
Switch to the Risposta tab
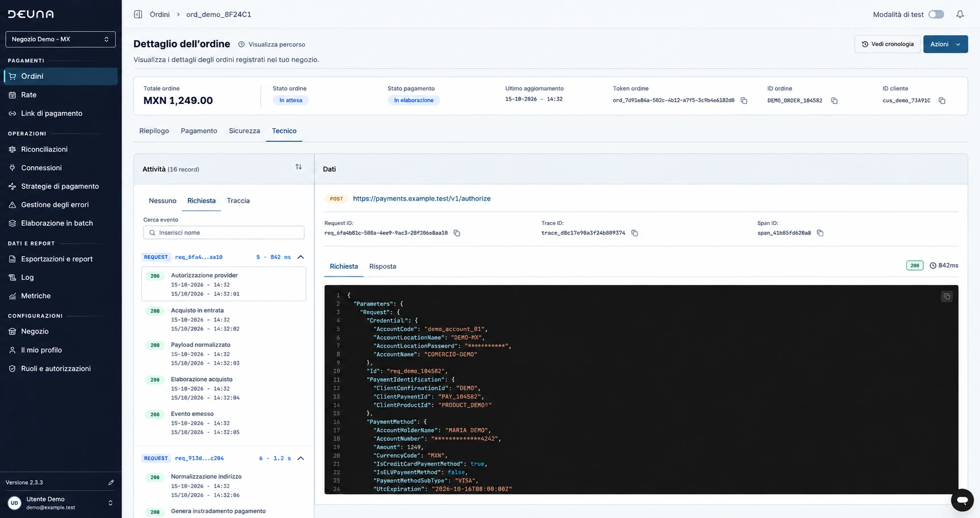point(382,266)
